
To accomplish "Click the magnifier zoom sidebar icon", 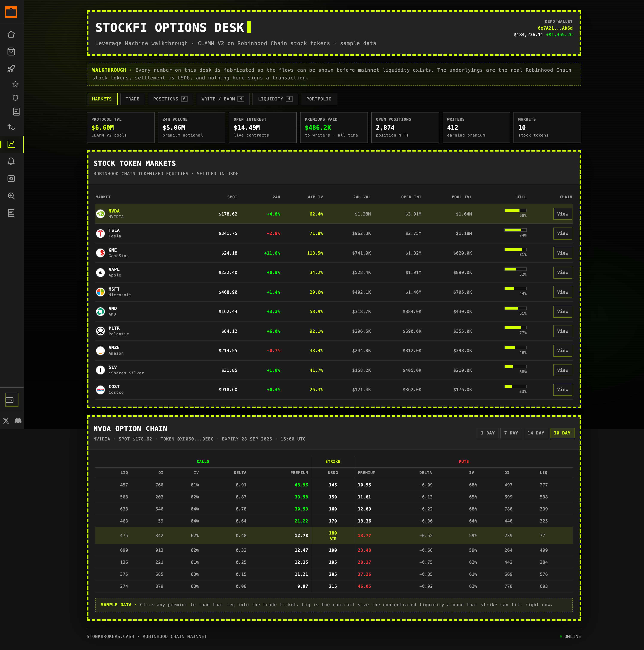I will [x=11, y=196].
